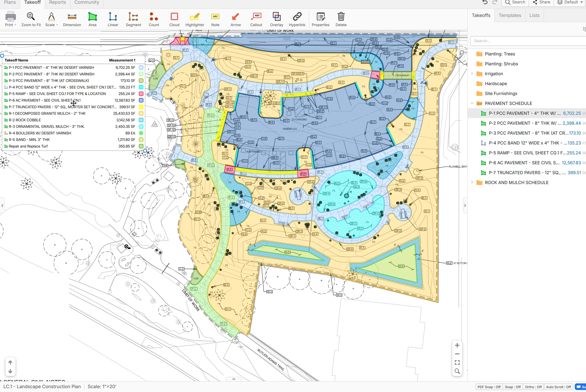The height and width of the screenshot is (392, 586).
Task: Select the Linear measurement tool
Action: point(113,19)
